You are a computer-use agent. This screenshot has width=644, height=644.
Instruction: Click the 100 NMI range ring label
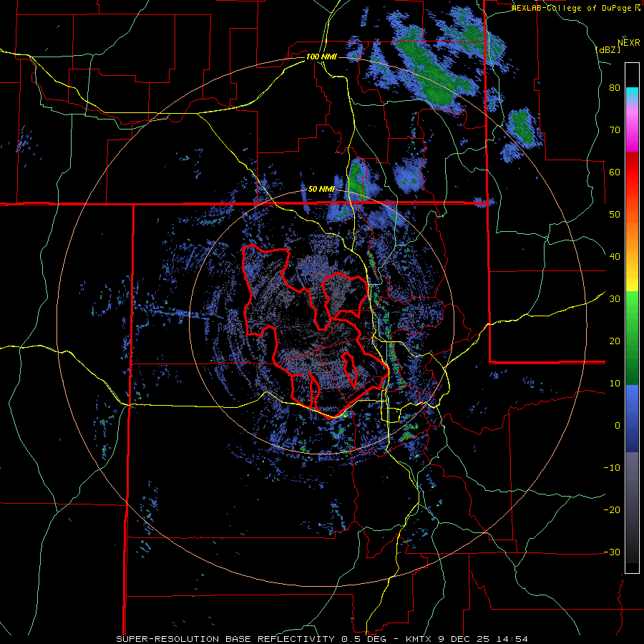coord(321,57)
